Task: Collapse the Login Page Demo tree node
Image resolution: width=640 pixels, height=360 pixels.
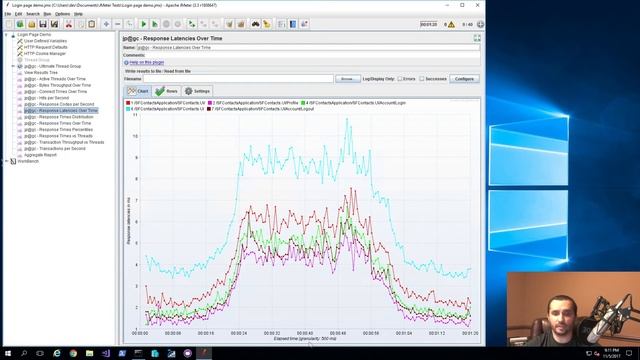Action: 6,35
